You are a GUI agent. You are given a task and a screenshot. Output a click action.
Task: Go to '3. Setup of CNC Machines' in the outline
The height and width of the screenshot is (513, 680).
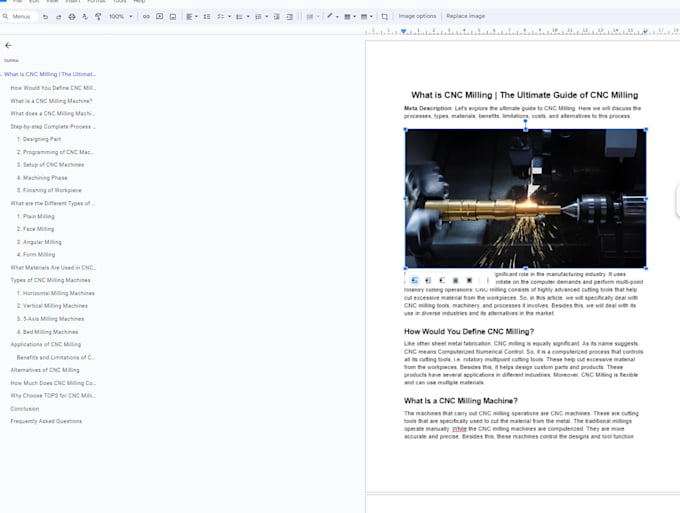pos(50,165)
